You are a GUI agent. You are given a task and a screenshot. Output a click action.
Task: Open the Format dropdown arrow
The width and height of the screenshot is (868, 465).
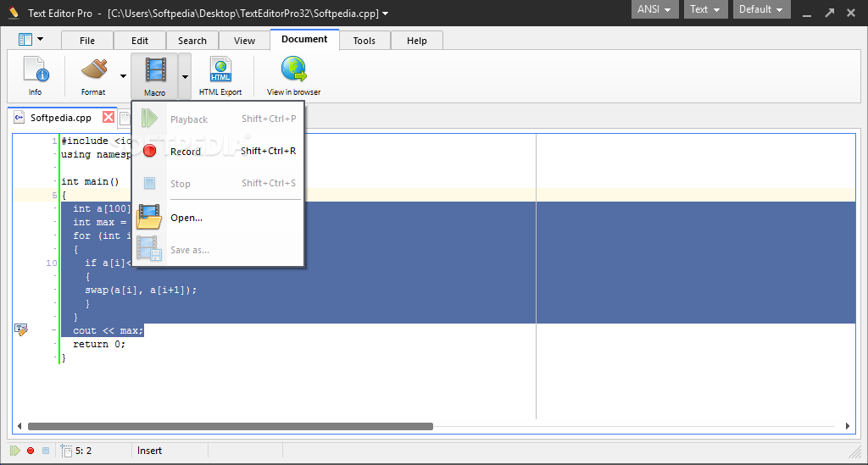click(x=124, y=76)
